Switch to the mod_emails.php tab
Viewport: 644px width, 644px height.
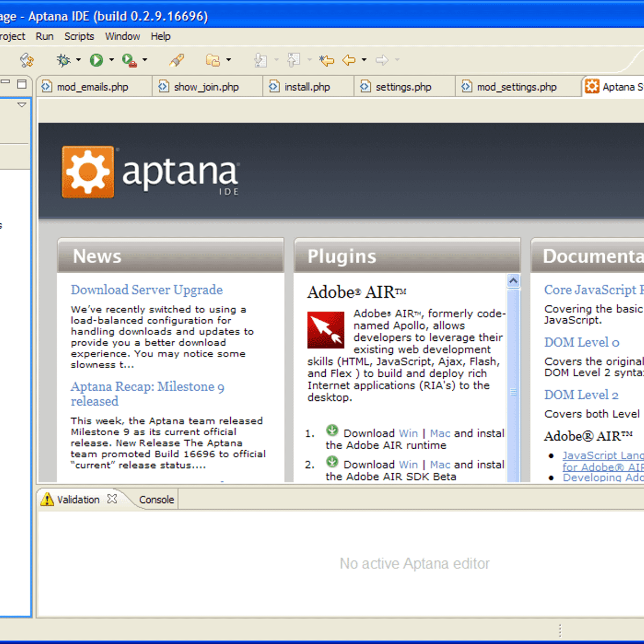coord(94,86)
